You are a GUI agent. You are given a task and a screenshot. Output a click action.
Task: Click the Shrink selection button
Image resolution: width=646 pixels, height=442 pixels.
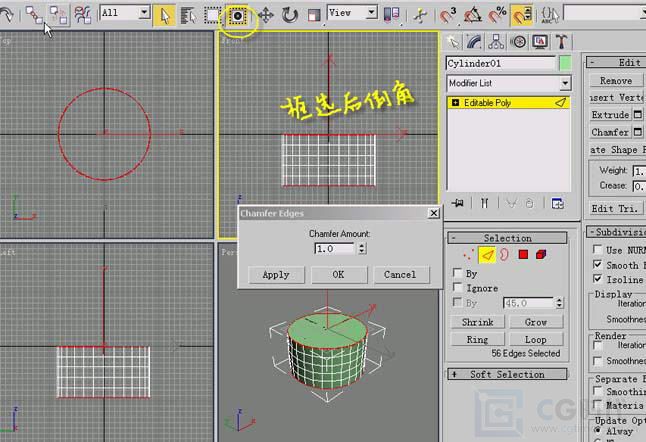click(x=477, y=322)
